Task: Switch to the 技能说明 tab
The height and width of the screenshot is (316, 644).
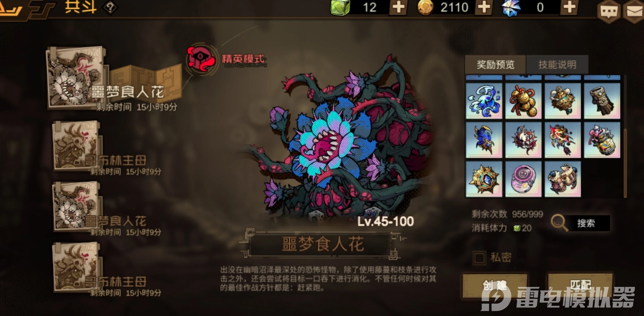Action: (x=557, y=64)
